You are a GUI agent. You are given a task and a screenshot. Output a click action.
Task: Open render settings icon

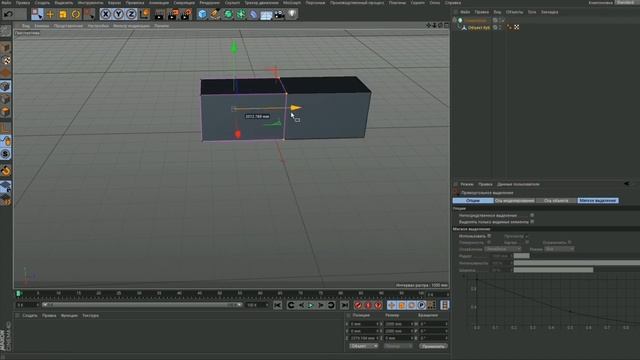point(187,14)
